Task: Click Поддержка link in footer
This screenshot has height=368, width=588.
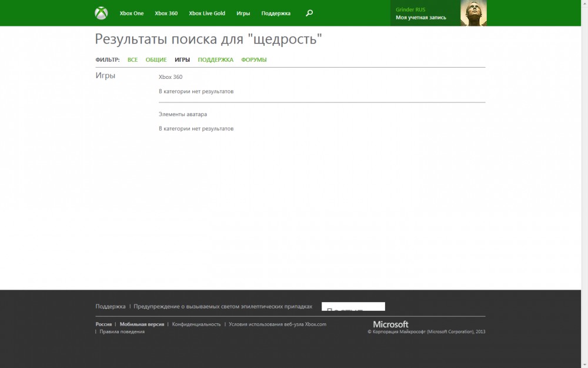Action: coord(111,306)
